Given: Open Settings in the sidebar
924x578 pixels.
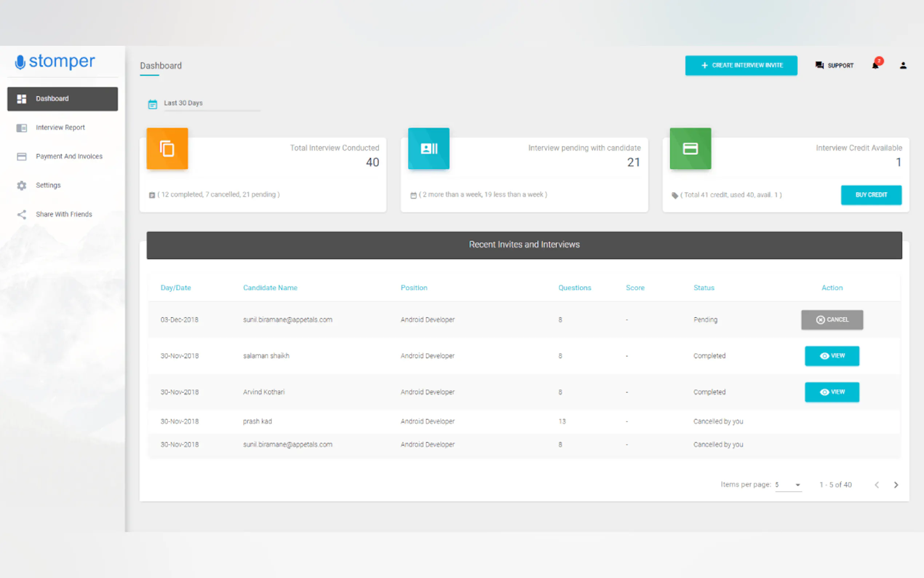Looking at the screenshot, I should (x=48, y=185).
